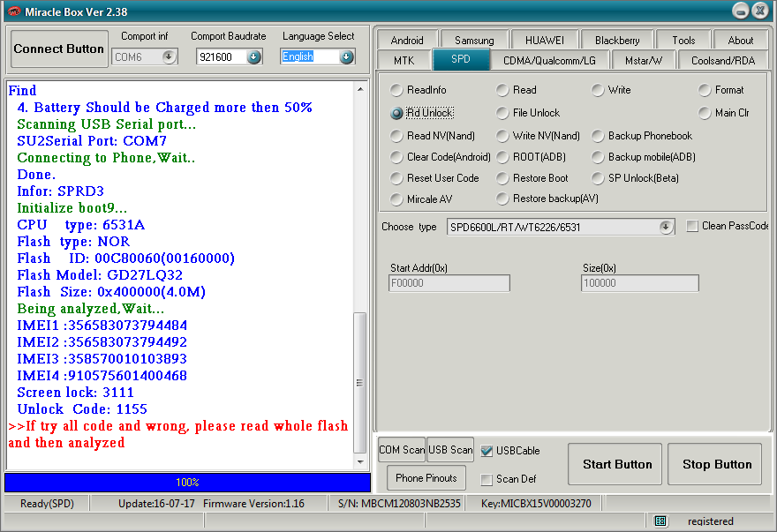
Task: Click the Screen lock: 3111 log line
Action: point(75,393)
